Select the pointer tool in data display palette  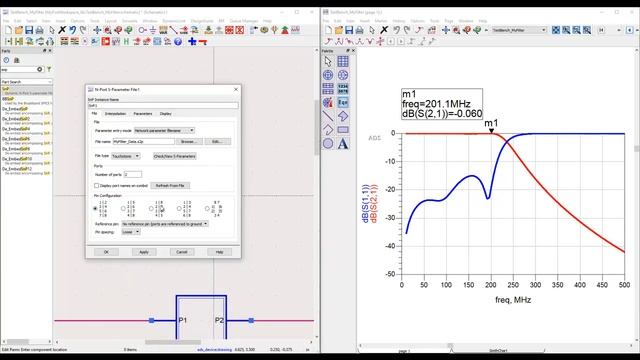coord(328,61)
